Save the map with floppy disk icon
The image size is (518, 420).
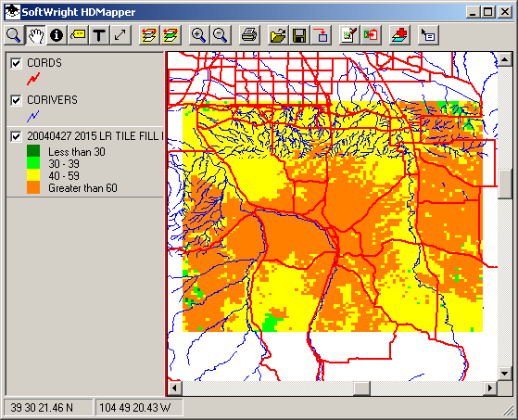299,35
